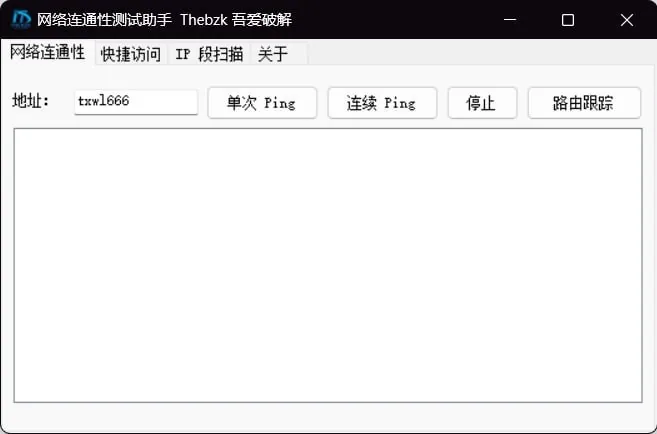
Task: Start 路由跟踪 trace
Action: pyautogui.click(x=584, y=103)
